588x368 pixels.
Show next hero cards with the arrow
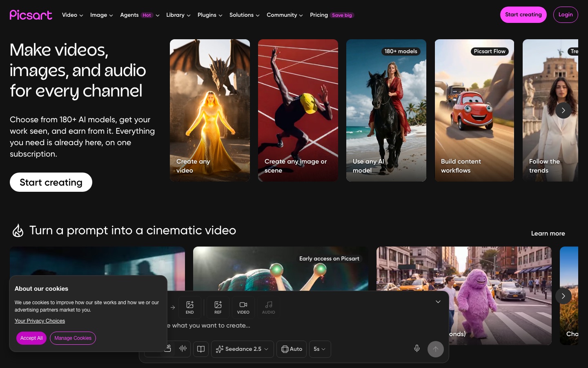tap(563, 110)
